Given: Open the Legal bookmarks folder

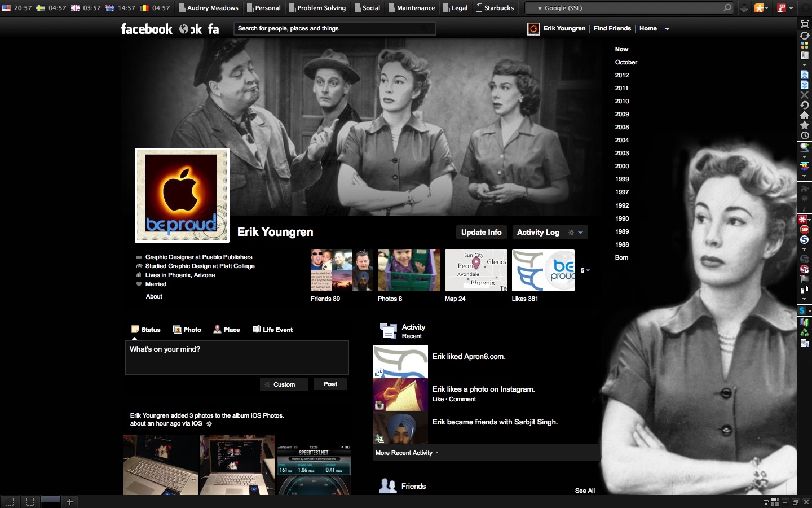Looking at the screenshot, I should 456,8.
